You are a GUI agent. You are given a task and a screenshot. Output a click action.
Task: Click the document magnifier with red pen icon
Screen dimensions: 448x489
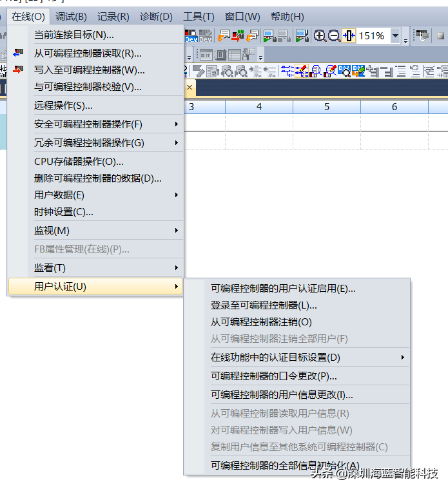[x=330, y=71]
